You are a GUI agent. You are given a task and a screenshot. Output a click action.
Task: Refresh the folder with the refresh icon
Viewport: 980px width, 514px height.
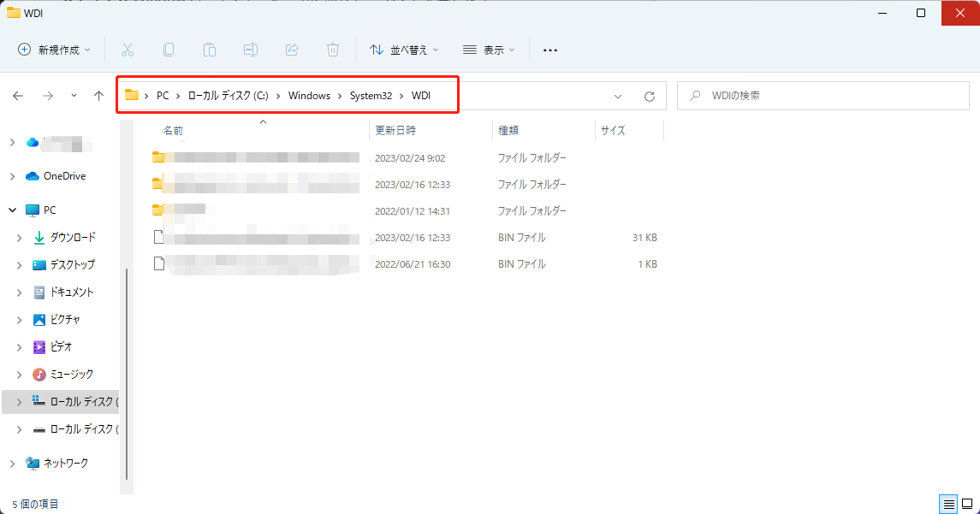[x=650, y=95]
